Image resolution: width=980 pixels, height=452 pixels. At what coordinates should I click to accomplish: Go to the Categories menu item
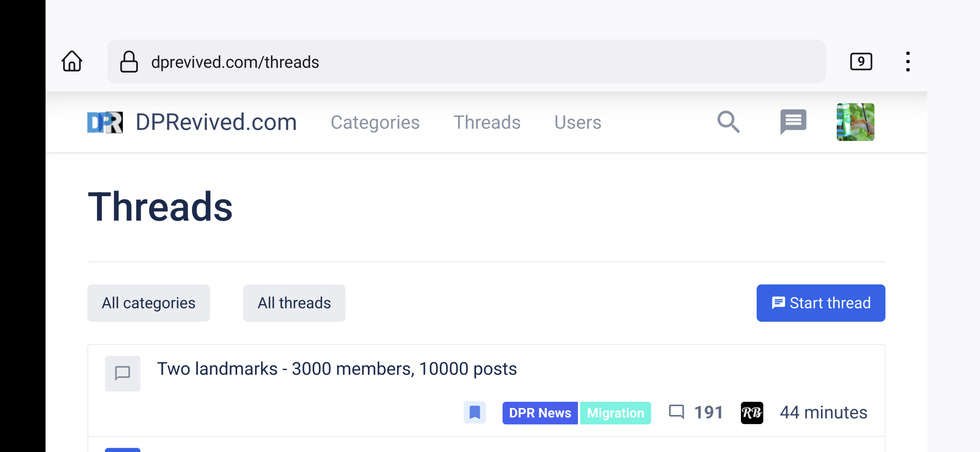pos(375,122)
